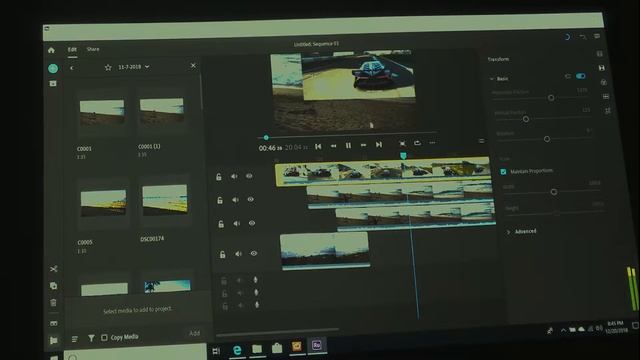
Task: Skip to the end of sequence
Action: pyautogui.click(x=379, y=144)
